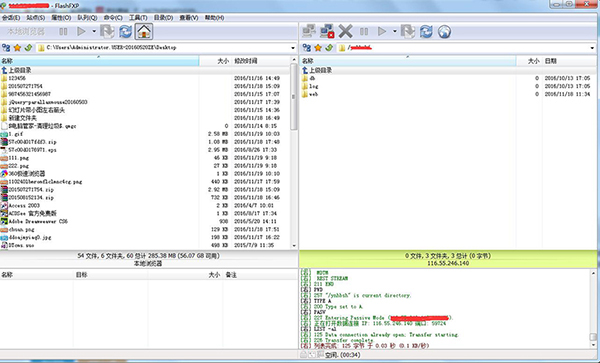The width and height of the screenshot is (600, 363).
Task: Sort remote list by 大小 column
Action: [x=529, y=61]
